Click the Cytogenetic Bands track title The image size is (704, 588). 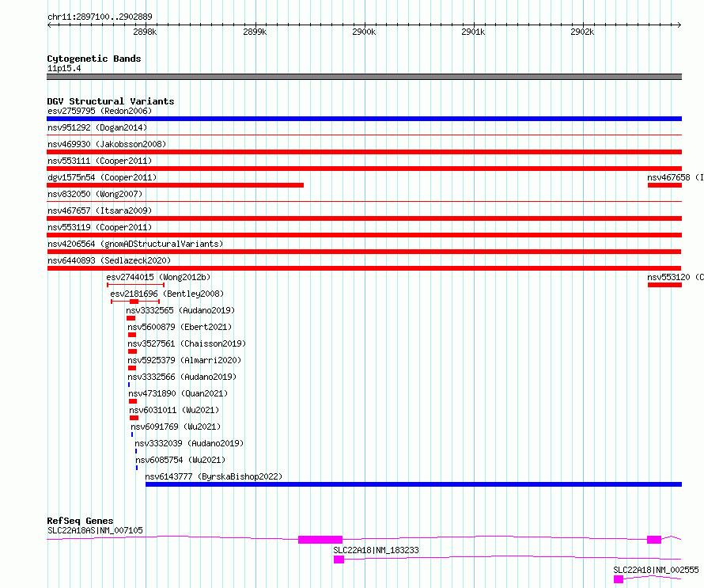[x=94, y=59]
